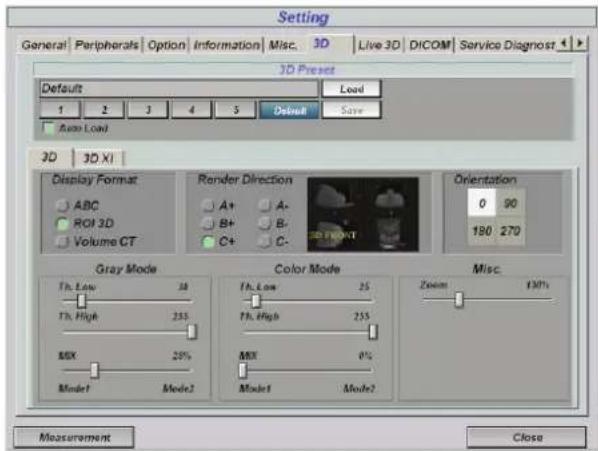Screen dimensions: 598x451
Task: Enable the Auto Load checkbox
Action: pyautogui.click(x=48, y=128)
